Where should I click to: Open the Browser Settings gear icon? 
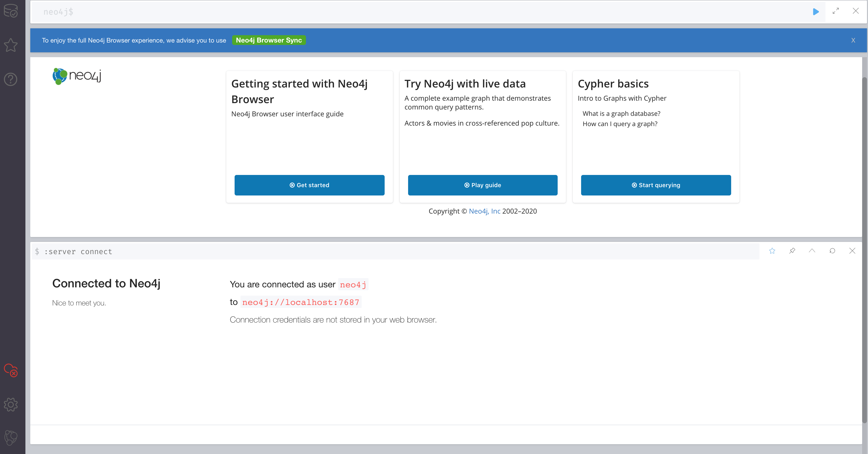coord(11,404)
